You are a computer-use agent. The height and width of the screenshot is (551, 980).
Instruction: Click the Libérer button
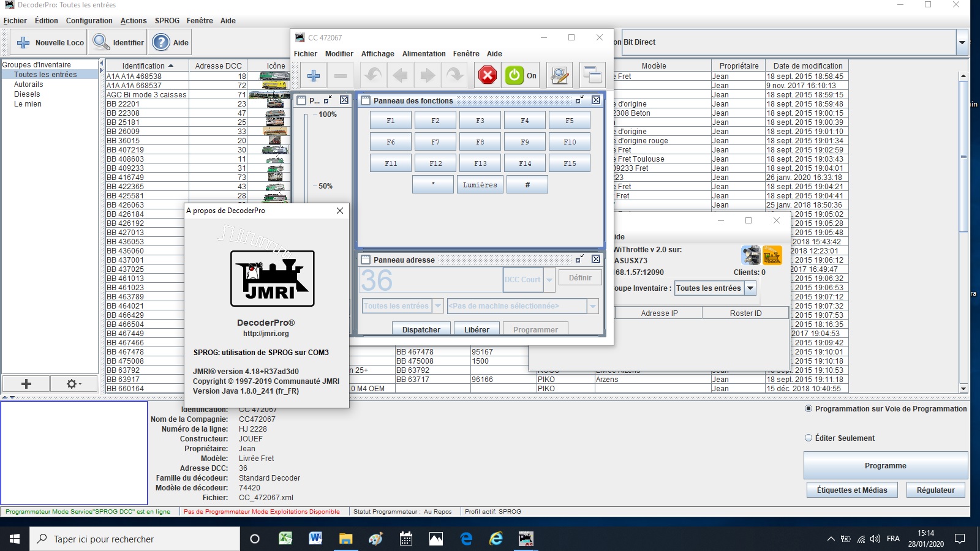click(477, 329)
